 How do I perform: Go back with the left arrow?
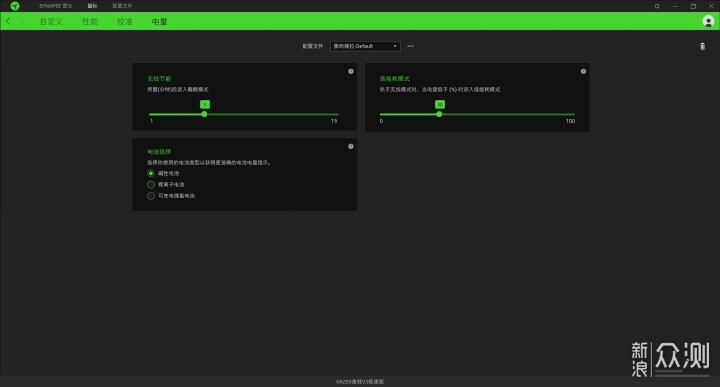[x=8, y=21]
